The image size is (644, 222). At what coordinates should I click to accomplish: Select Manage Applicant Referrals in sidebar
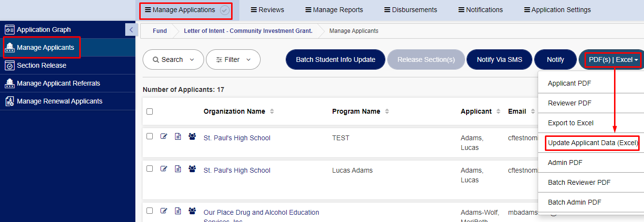(68, 83)
